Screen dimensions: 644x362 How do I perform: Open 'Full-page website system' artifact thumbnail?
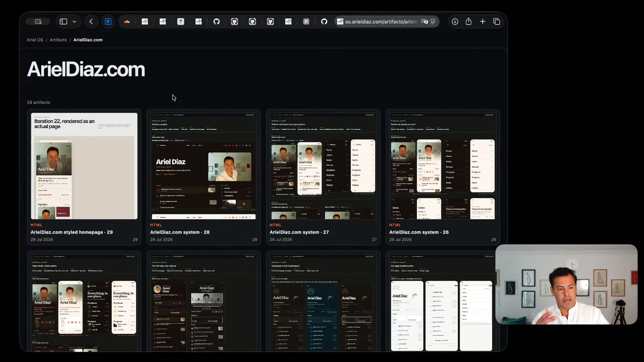click(442, 303)
